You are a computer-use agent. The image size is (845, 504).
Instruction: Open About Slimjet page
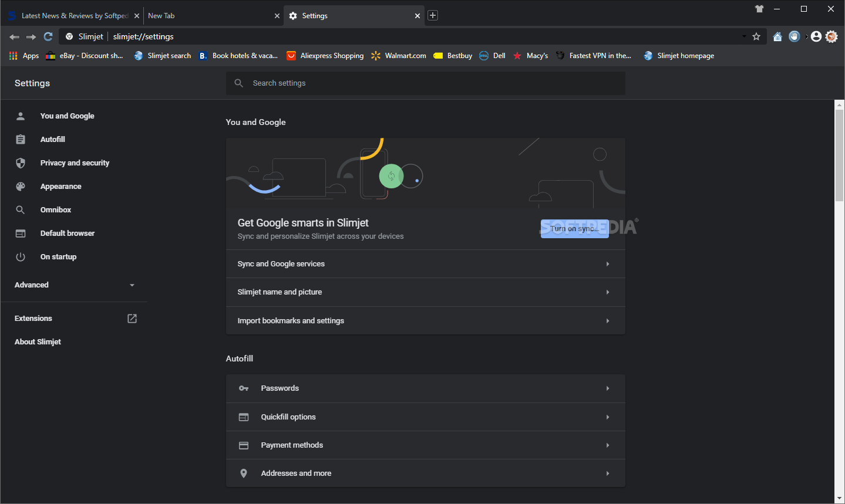click(x=38, y=342)
